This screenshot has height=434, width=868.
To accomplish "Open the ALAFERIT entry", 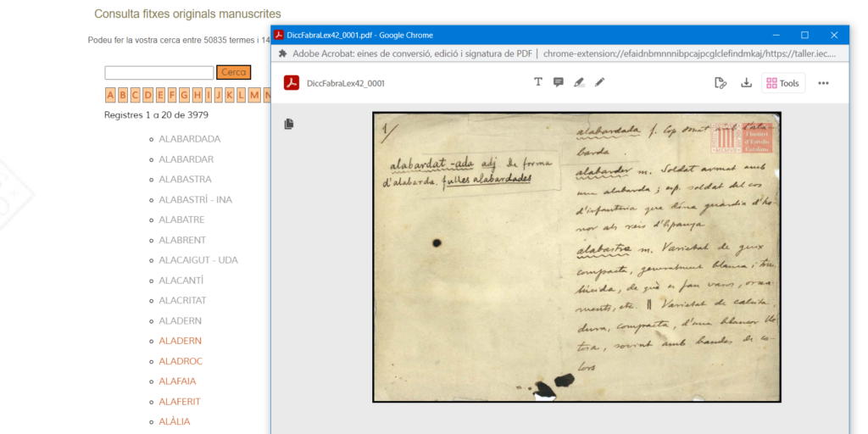I will pyautogui.click(x=180, y=402).
